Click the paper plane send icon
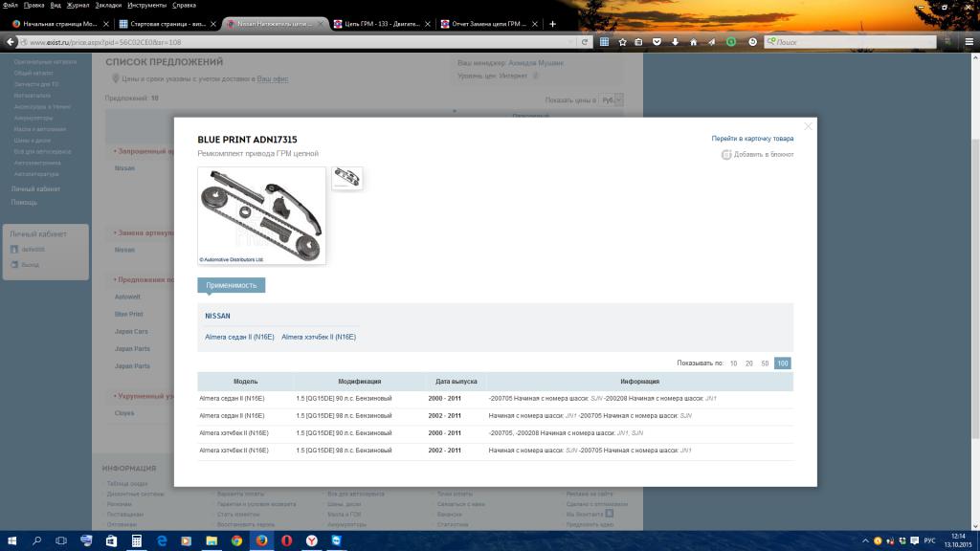The image size is (980, 551). [x=711, y=42]
